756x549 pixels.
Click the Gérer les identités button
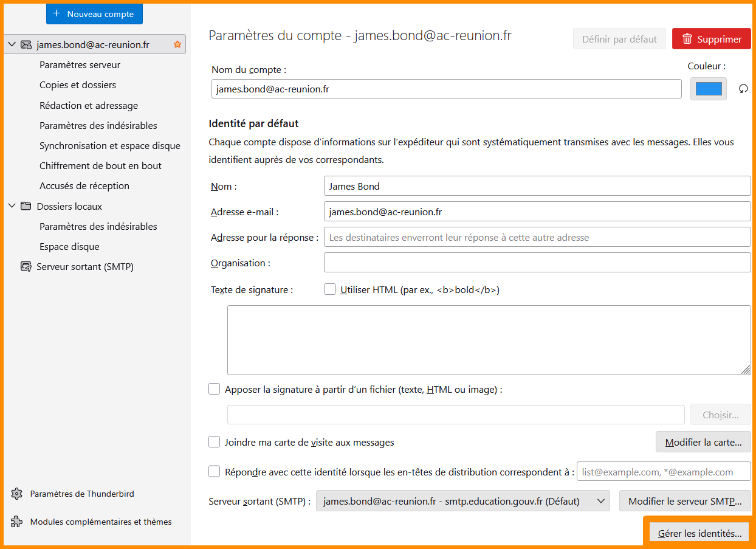(699, 533)
